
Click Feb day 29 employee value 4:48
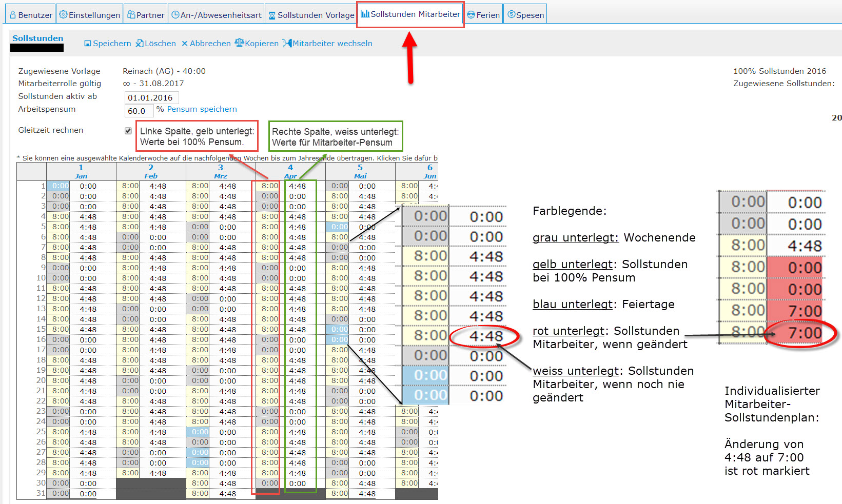158,473
